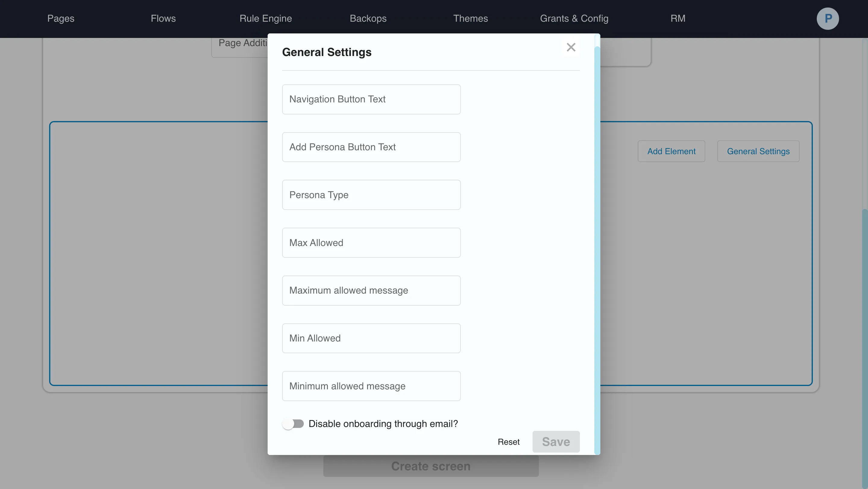Click the Add Element button

[x=671, y=151]
